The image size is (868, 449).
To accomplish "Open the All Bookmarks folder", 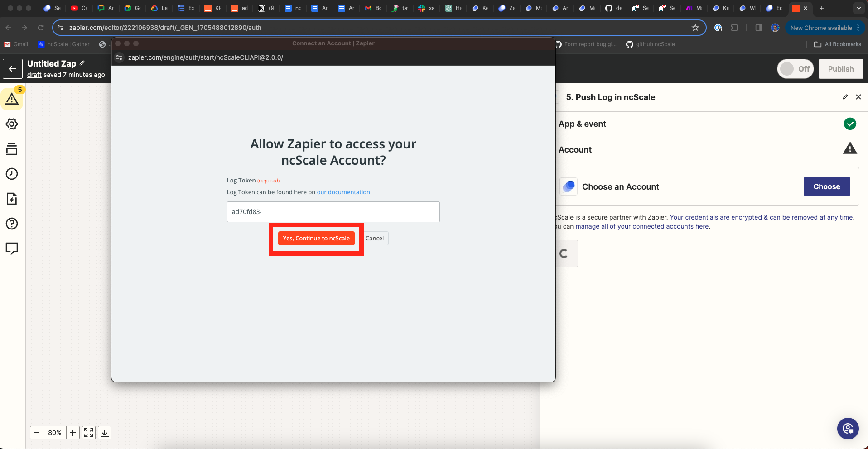I will [x=838, y=44].
